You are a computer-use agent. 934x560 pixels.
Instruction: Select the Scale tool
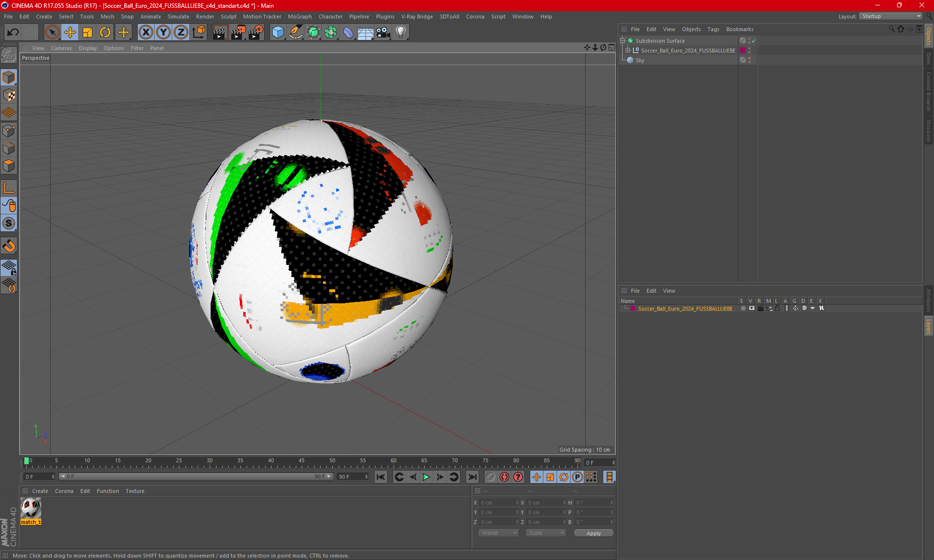(x=88, y=33)
